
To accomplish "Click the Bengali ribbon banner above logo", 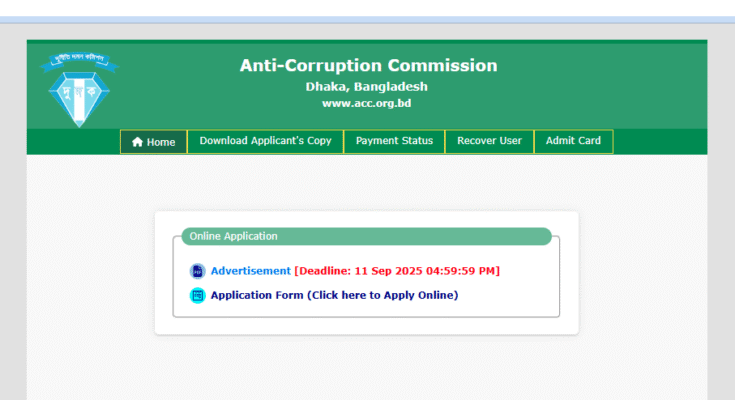I will coord(79,61).
